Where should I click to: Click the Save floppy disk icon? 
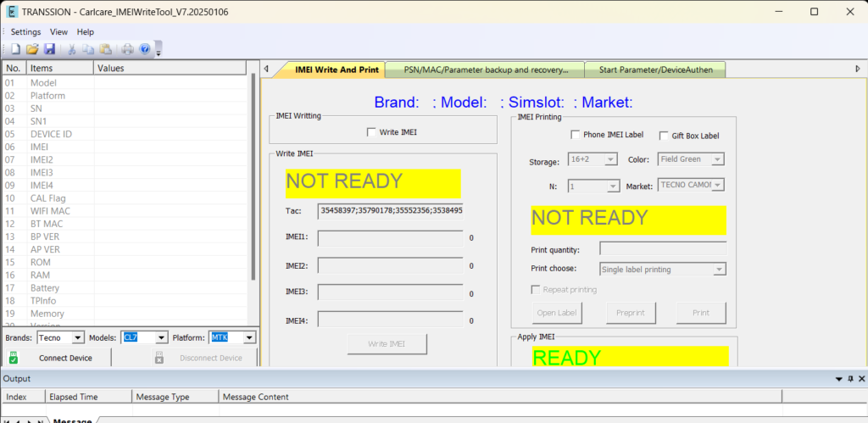(x=49, y=49)
